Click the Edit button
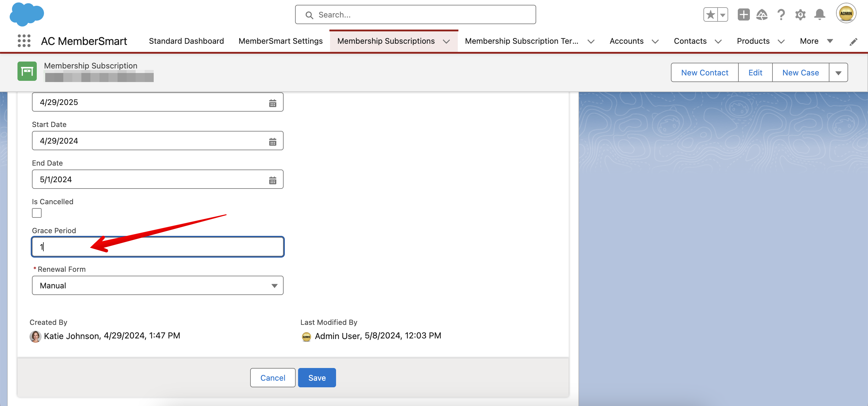This screenshot has width=868, height=406. [x=755, y=72]
